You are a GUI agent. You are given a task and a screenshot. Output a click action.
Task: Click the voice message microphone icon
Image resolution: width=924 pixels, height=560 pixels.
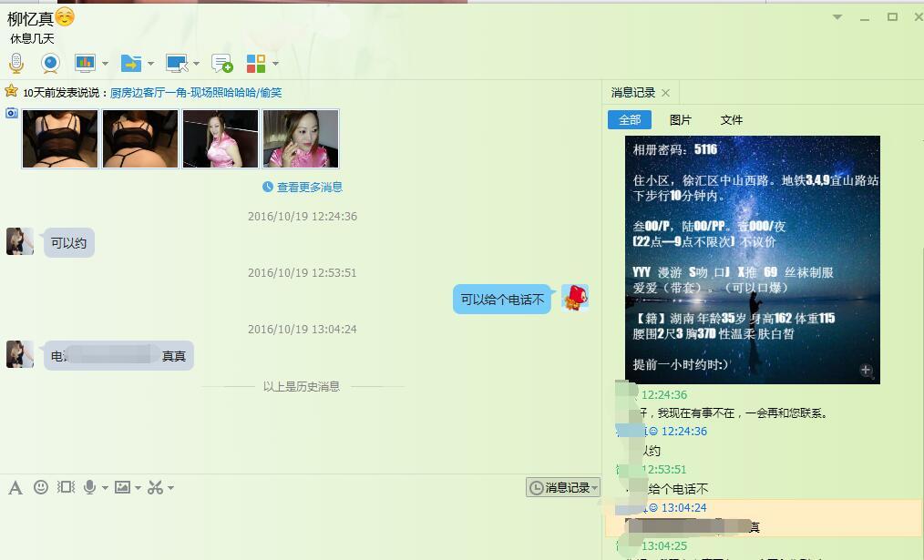coord(89,487)
